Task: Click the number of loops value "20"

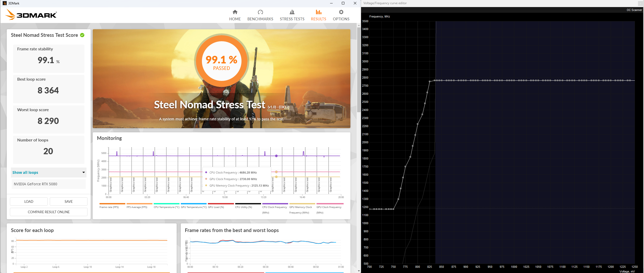Action: [48, 151]
